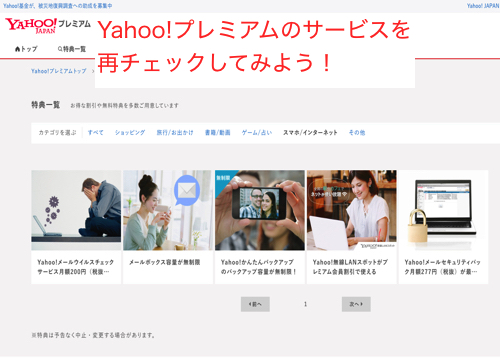Select the ゲーム/占い category filter
The width and height of the screenshot is (500, 360).
(257, 132)
